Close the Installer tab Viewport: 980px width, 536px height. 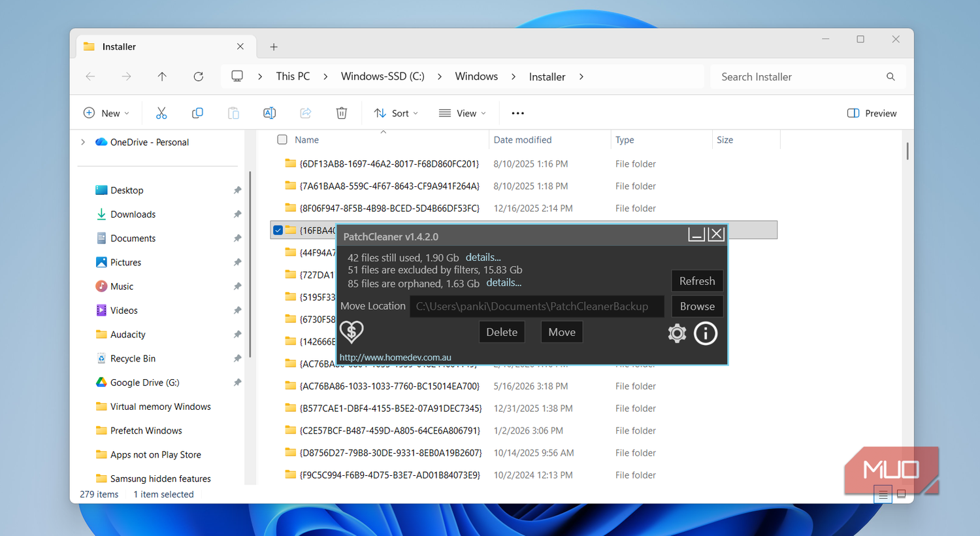(x=240, y=46)
